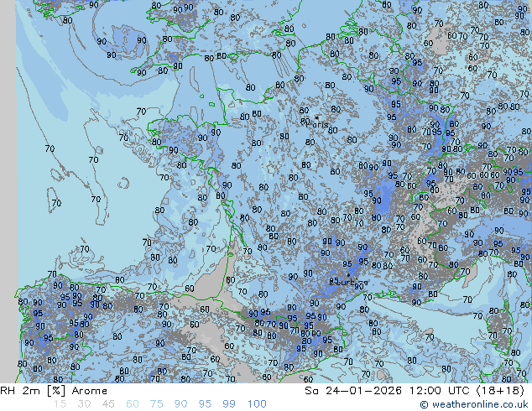This screenshot has width=532, height=411.
Task: Click the Paris city marker on map
Action: [x=316, y=117]
